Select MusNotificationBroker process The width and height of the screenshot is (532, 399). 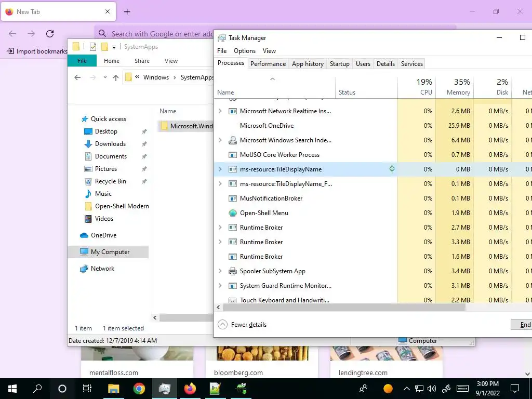tap(271, 198)
